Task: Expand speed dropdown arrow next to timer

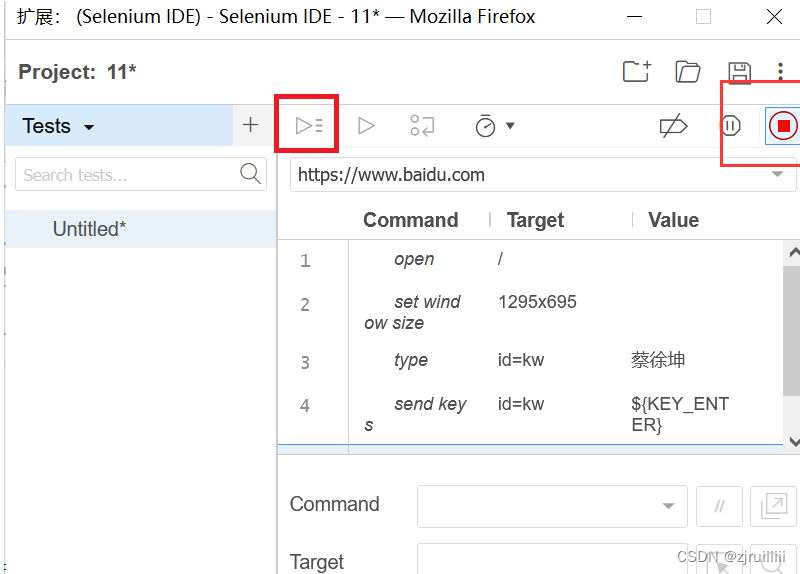Action: coord(510,126)
